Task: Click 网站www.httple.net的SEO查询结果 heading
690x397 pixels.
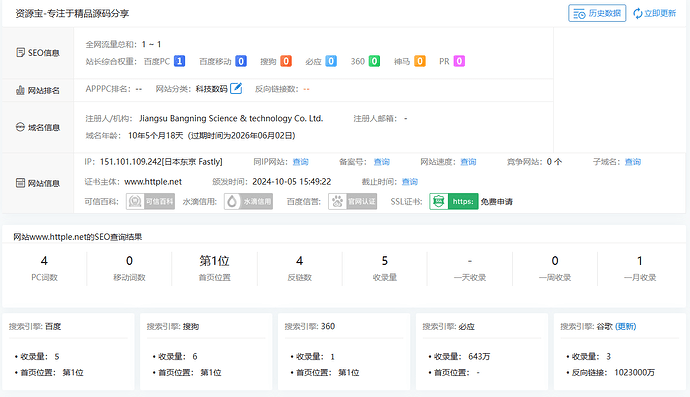Action: (x=77, y=237)
